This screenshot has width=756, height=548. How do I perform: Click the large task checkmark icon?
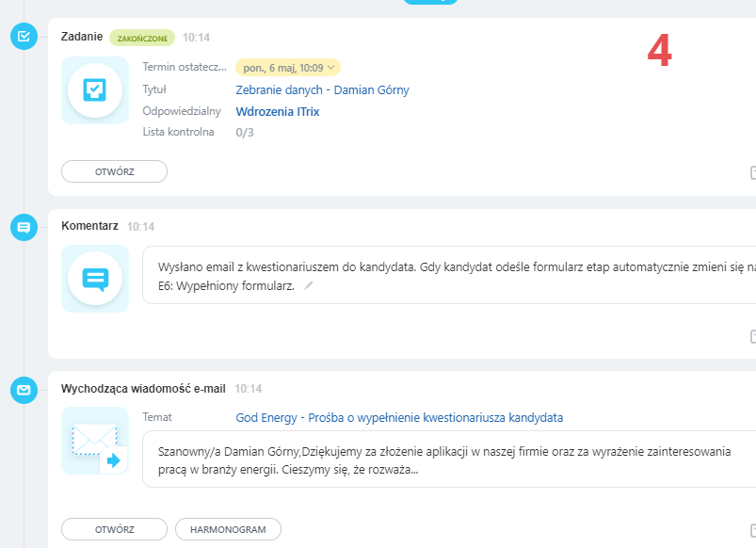(95, 90)
